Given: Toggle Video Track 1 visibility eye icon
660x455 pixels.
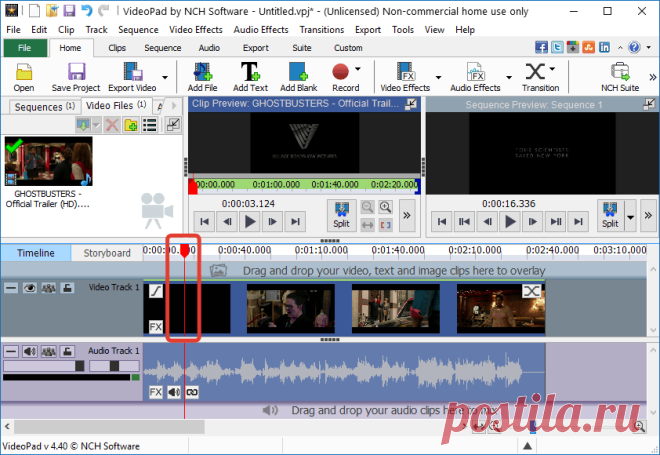Looking at the screenshot, I should click(29, 288).
